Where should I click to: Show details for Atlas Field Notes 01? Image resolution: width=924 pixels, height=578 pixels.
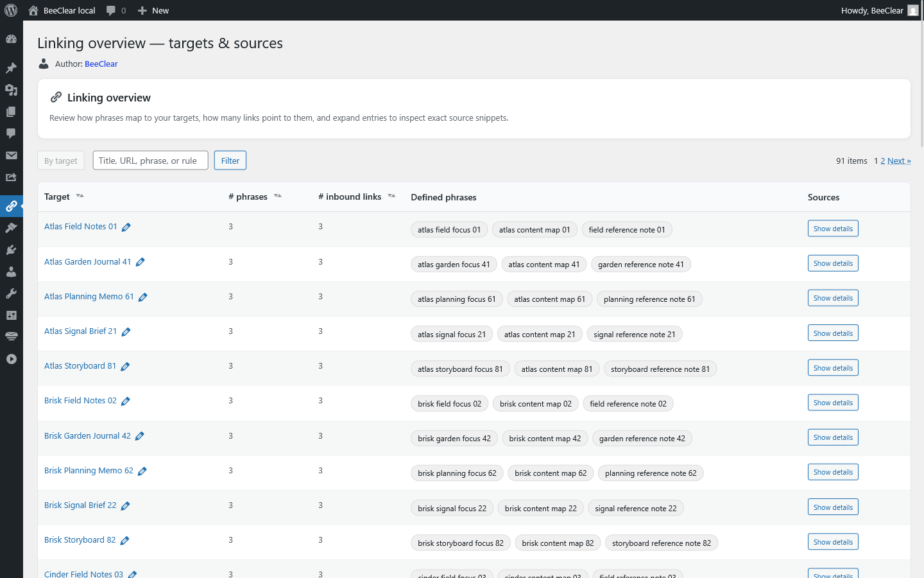[x=832, y=228]
